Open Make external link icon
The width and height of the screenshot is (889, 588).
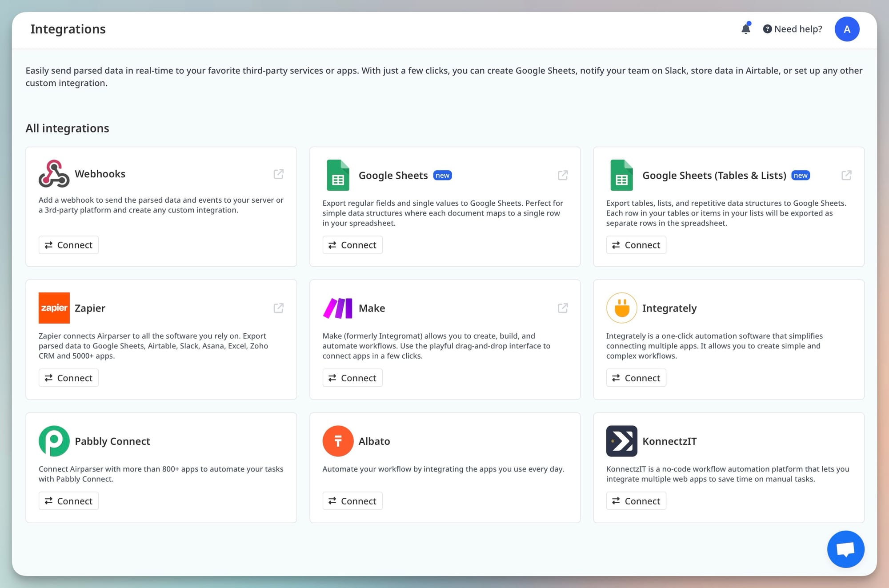[x=562, y=308]
